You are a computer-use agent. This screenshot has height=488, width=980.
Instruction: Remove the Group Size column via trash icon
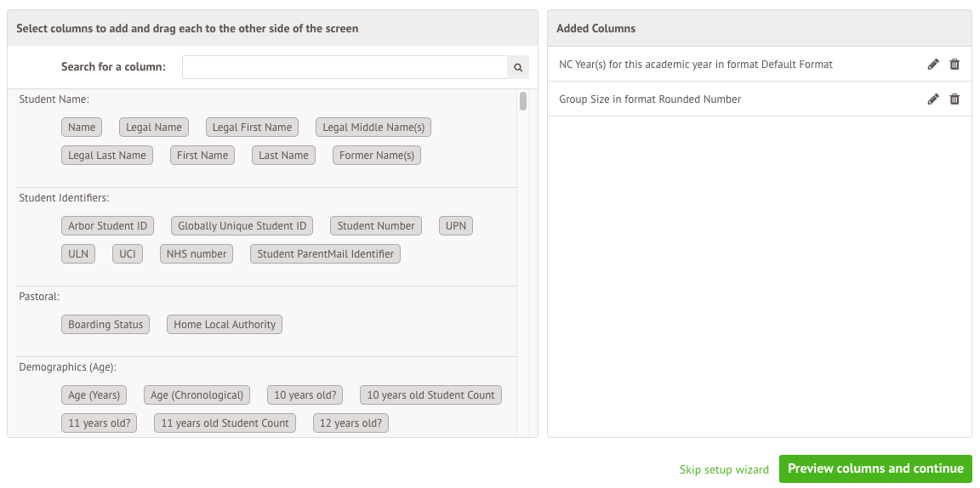(954, 99)
